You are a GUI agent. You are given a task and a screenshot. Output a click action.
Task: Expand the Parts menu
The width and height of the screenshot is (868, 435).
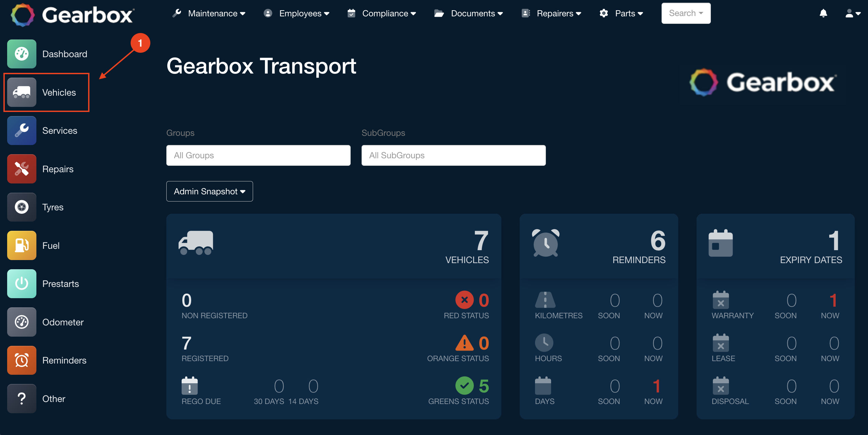click(x=621, y=13)
